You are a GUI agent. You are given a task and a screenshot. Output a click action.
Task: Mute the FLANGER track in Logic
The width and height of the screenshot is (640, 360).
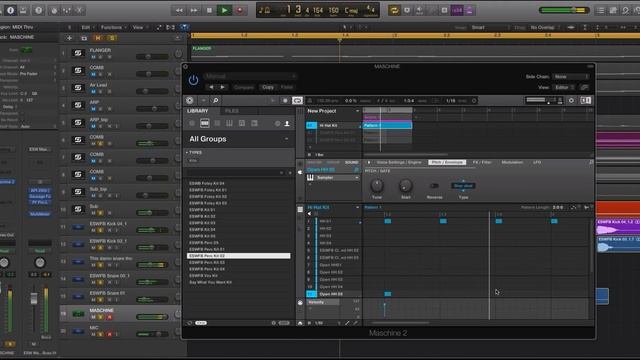tap(93, 57)
